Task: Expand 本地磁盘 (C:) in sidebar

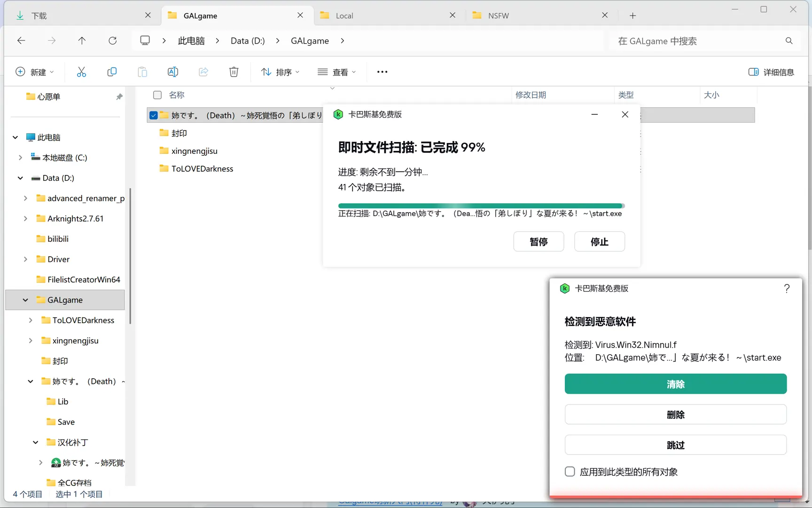Action: pyautogui.click(x=20, y=158)
